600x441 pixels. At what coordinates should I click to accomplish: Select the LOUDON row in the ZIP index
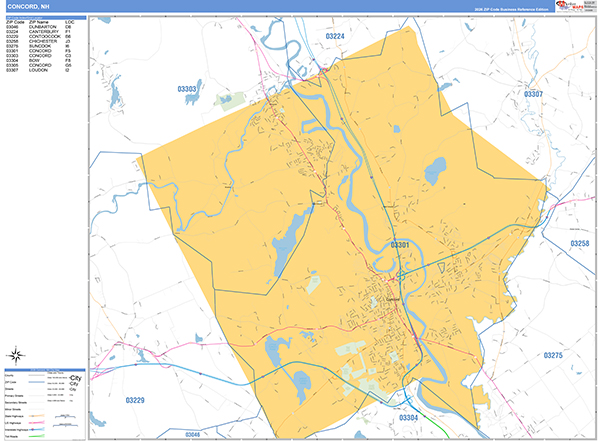(39, 70)
